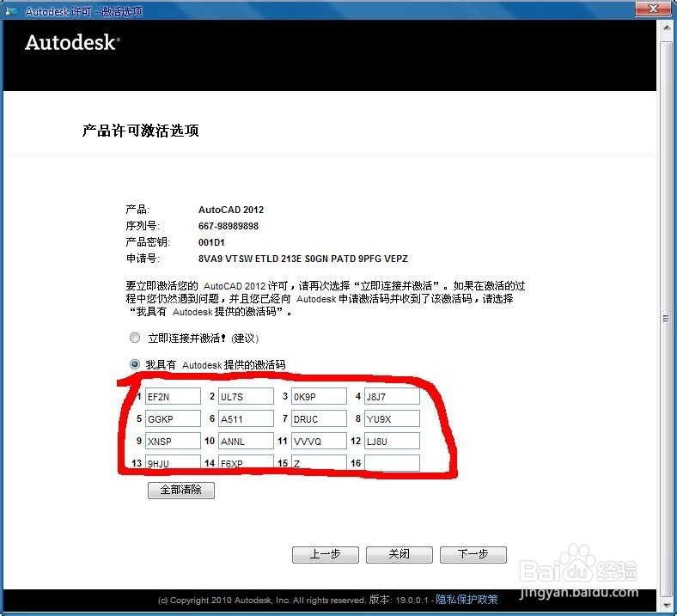Click activation code field 5 containing GGKP
Viewport: 677px width, 616px height.
coord(173,418)
